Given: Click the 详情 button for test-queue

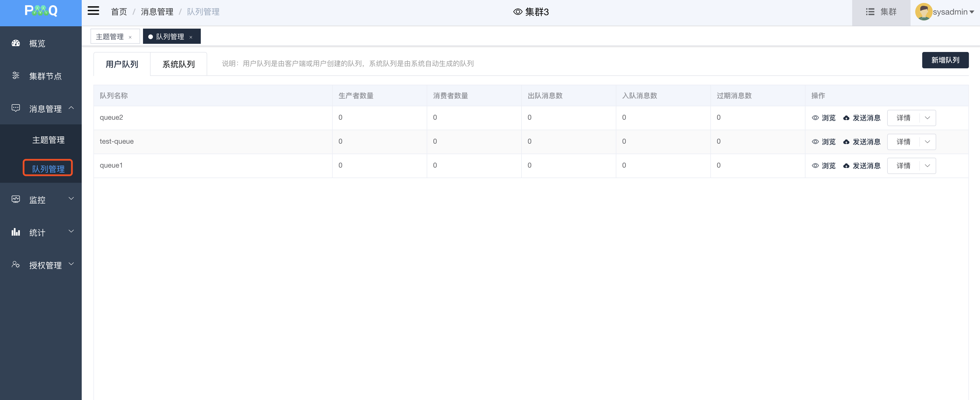Looking at the screenshot, I should (x=903, y=142).
